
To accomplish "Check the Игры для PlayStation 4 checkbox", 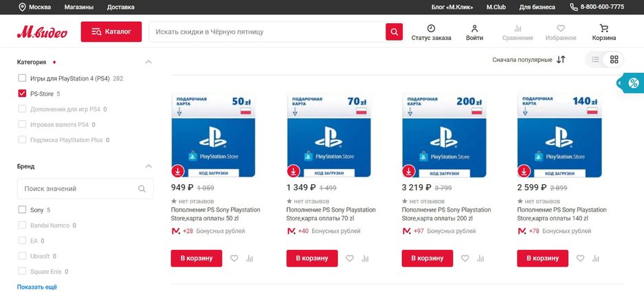I will tap(23, 78).
